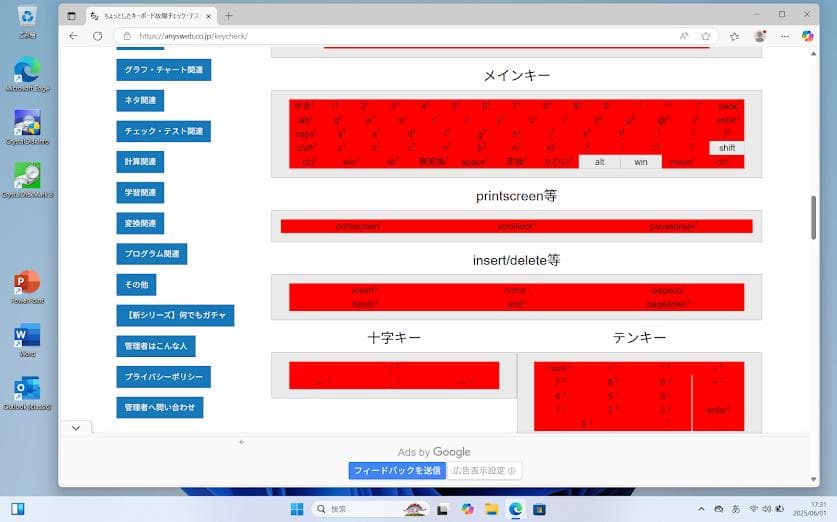Open the Windows Start menu
837x522 pixels.
(x=297, y=509)
